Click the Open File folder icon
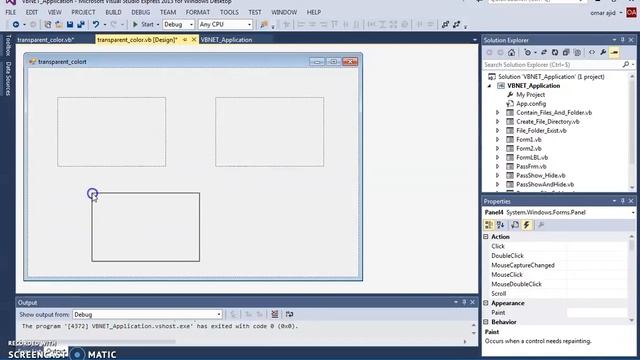The height and width of the screenshot is (360, 640). 59,24
